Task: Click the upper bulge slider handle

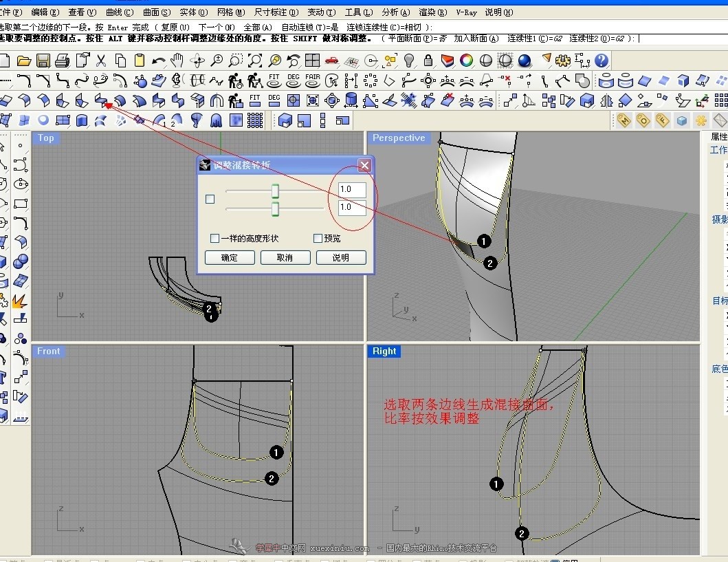Action: 276,191
